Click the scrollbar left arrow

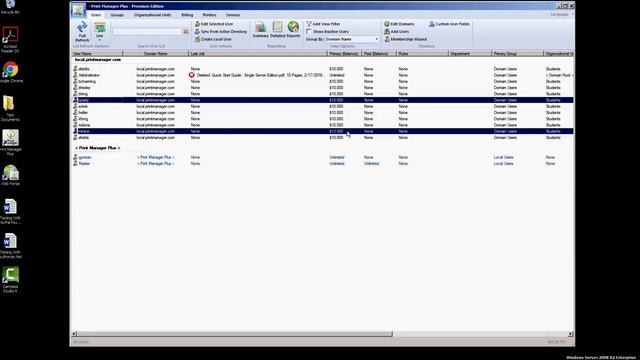click(74, 334)
